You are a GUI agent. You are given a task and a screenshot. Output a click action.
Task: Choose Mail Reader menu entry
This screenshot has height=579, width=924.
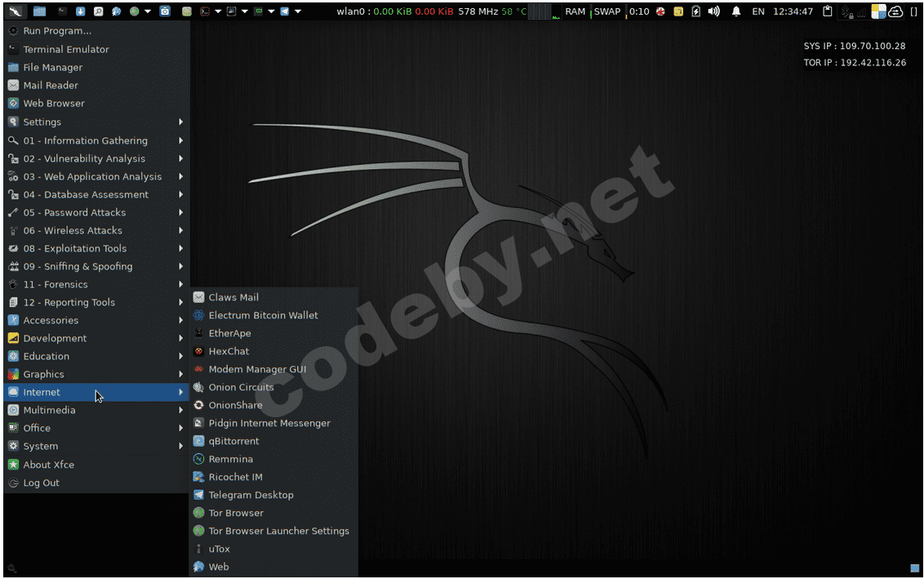tap(96, 86)
